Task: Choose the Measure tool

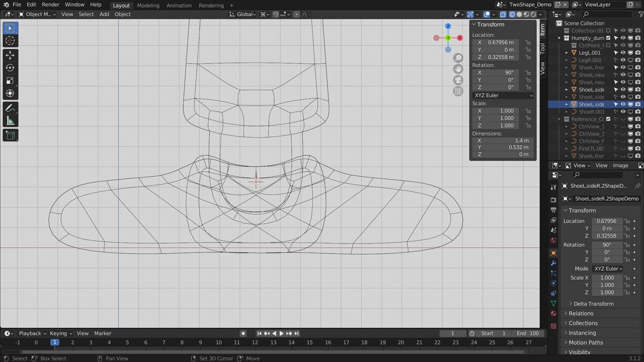Action: [10, 121]
